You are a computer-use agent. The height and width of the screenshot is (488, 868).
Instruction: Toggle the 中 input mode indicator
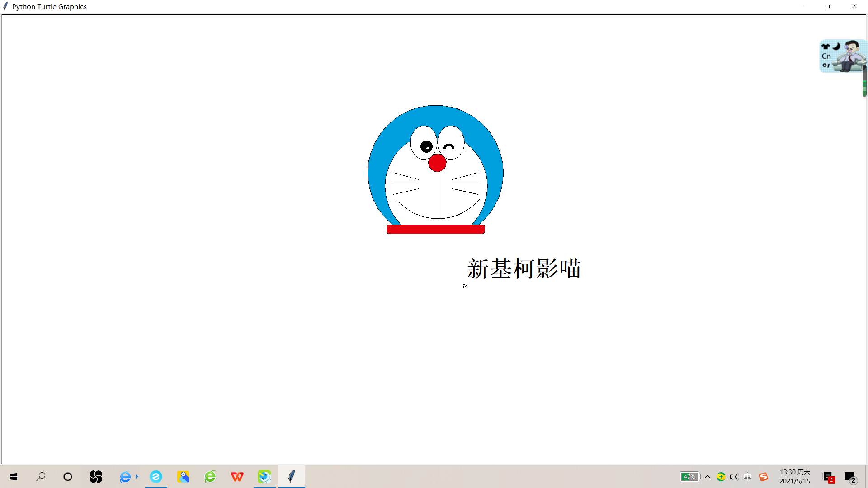click(x=748, y=477)
